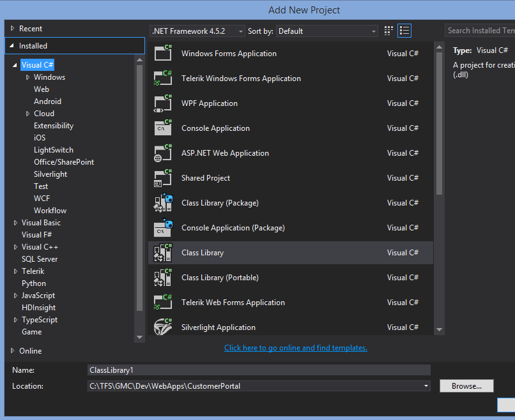Collapse the Visual C# tree node
This screenshot has height=420, width=515.
point(15,65)
